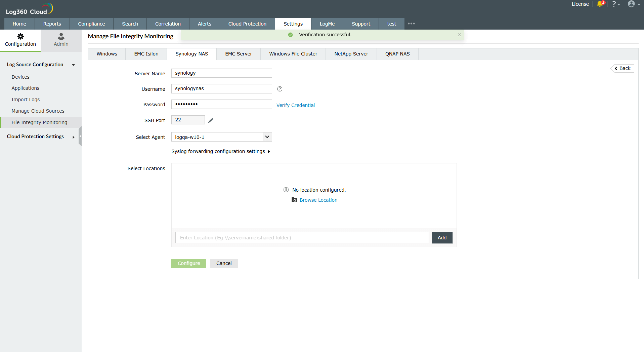Dismiss the Verification successful message

(x=459, y=35)
